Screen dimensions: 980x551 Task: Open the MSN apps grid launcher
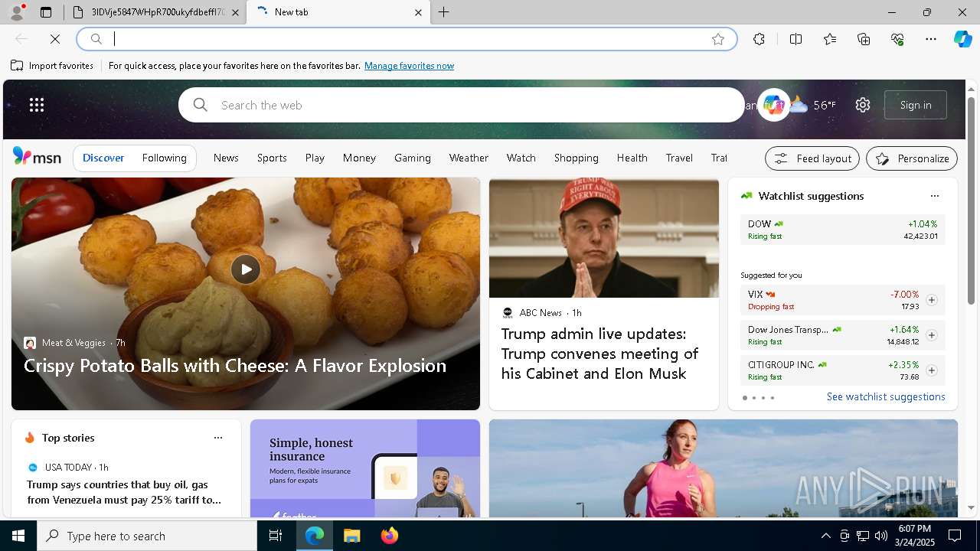point(37,105)
